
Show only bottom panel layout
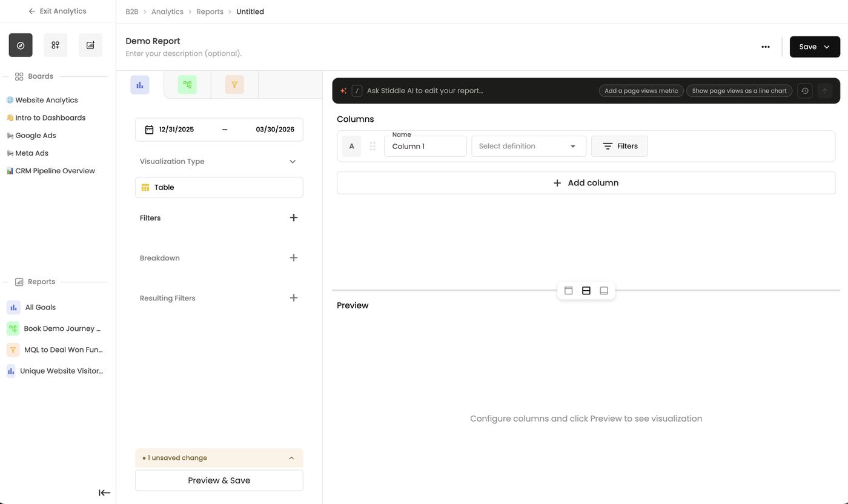pyautogui.click(x=604, y=291)
